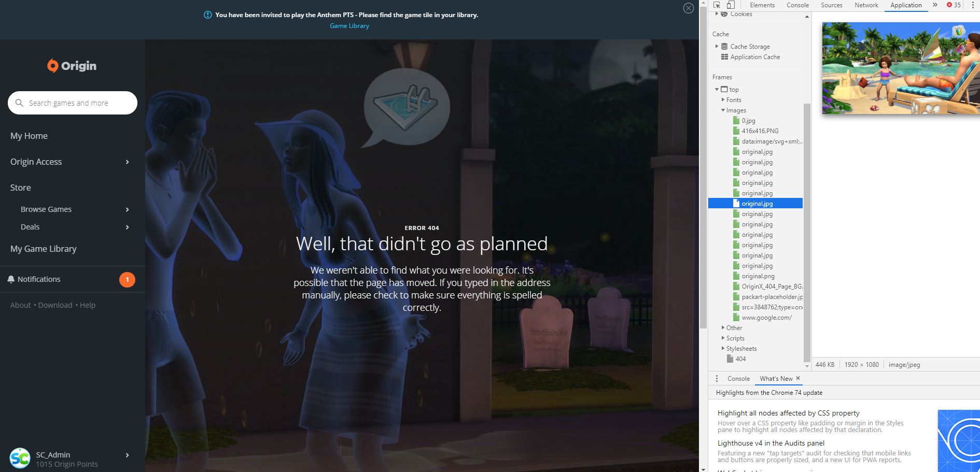Open the Deals store section

[30, 226]
